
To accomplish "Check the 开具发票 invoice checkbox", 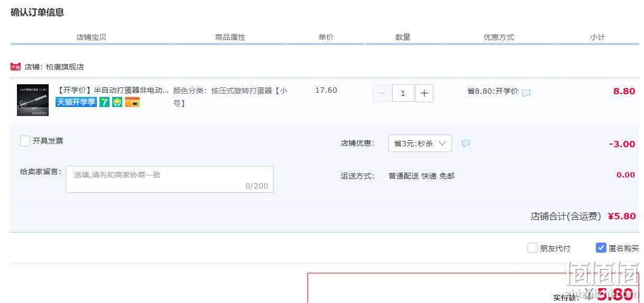I will coord(25,141).
